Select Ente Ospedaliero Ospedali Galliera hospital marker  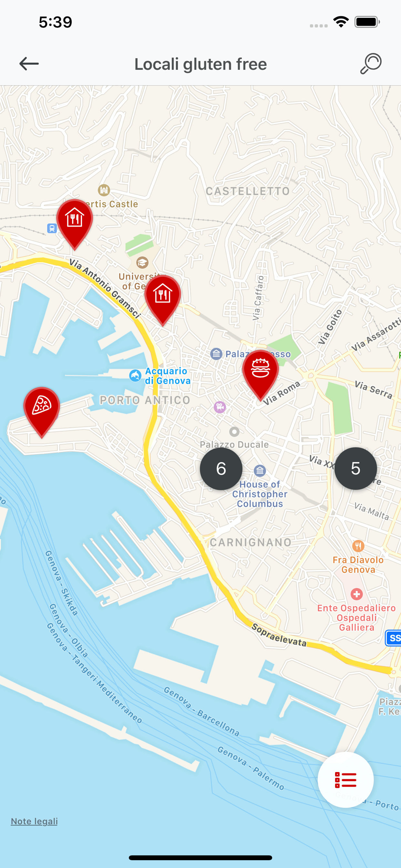pos(357,594)
